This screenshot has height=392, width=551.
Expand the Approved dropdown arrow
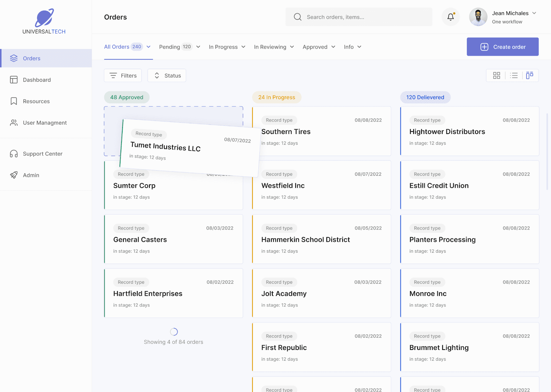click(x=333, y=47)
